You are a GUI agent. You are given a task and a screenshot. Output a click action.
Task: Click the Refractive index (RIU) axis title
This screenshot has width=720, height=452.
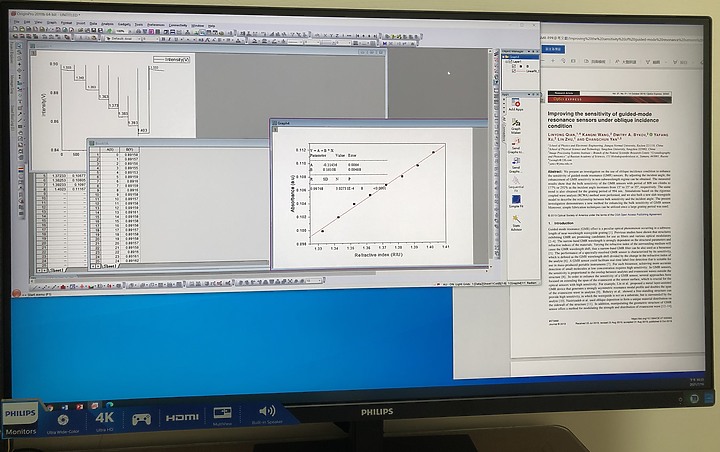tap(378, 254)
